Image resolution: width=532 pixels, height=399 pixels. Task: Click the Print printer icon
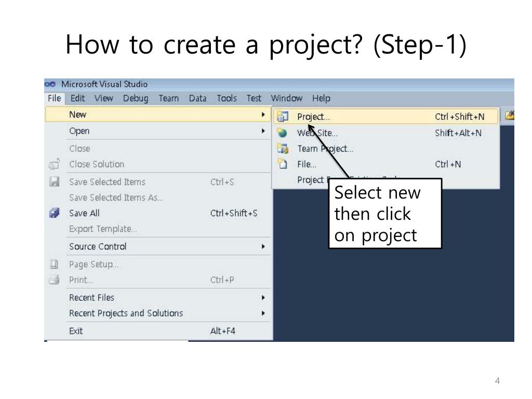click(x=55, y=281)
